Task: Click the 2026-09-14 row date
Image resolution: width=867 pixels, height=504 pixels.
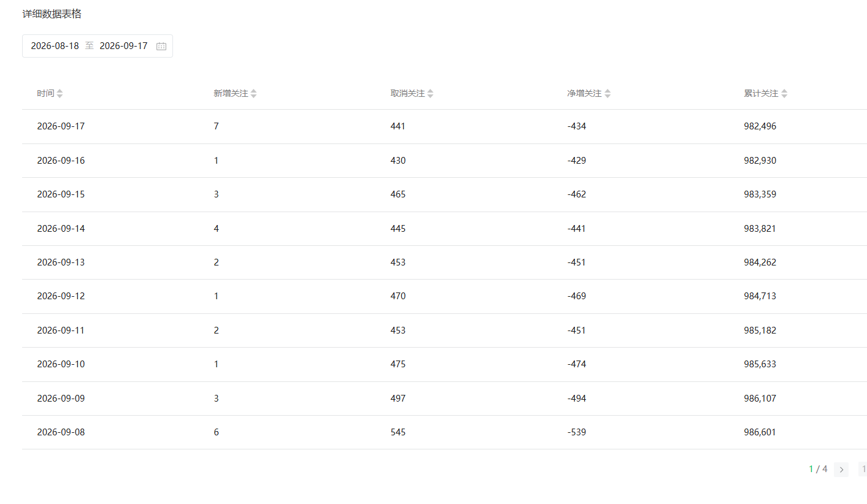Action: tap(61, 229)
